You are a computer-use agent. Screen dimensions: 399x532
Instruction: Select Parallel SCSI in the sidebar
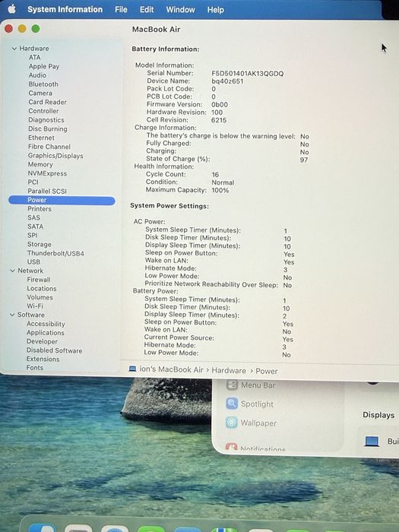(47, 191)
